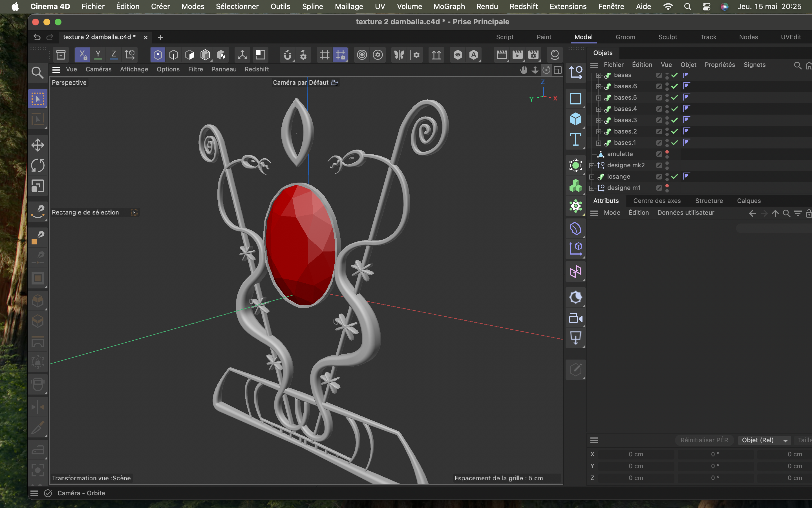Image resolution: width=812 pixels, height=508 pixels.
Task: Click the Undo arrow icon
Action: (37, 37)
